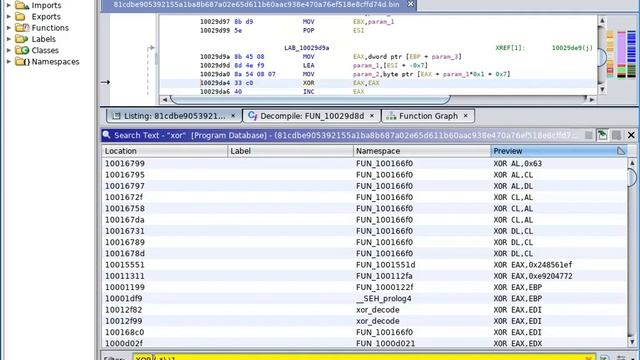Select result row 10001199 in FUN_1000122f
The image size is (640, 360).
pos(364,287)
